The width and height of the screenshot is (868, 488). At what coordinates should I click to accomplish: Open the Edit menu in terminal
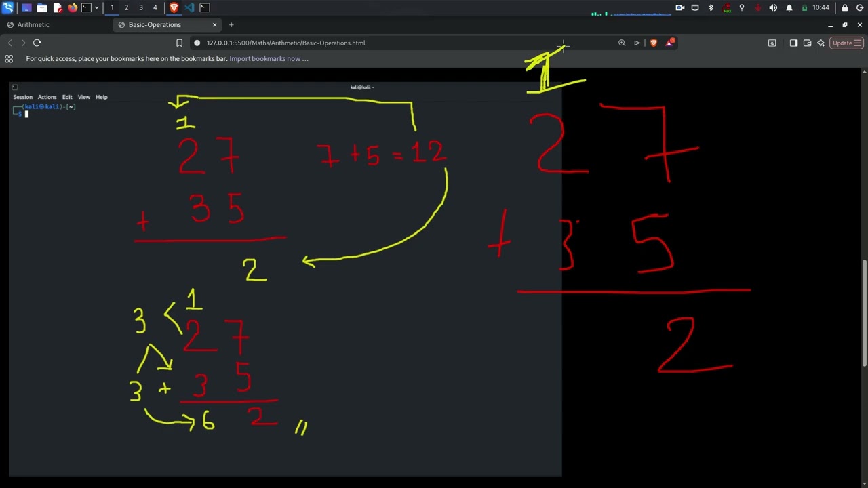click(67, 97)
